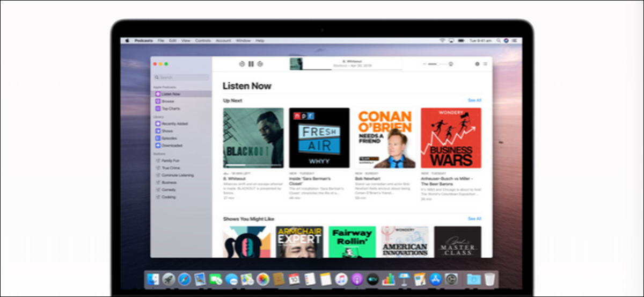Show Recently Added in the Library
The height and width of the screenshot is (297, 644).
pyautogui.click(x=181, y=124)
